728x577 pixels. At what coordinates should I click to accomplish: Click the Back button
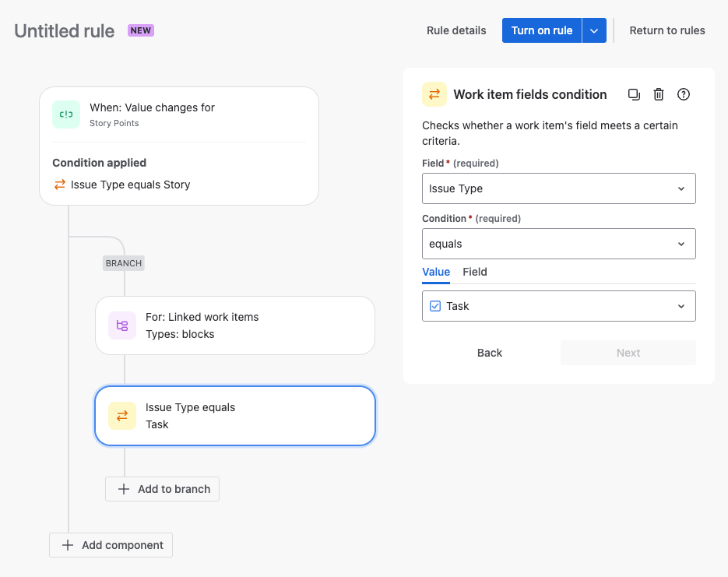pyautogui.click(x=490, y=353)
